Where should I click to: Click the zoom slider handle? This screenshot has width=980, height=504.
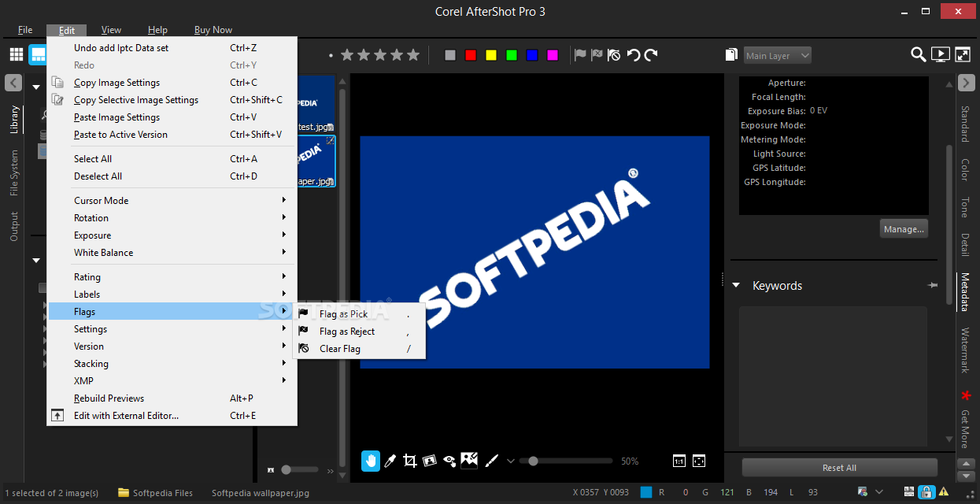click(533, 461)
